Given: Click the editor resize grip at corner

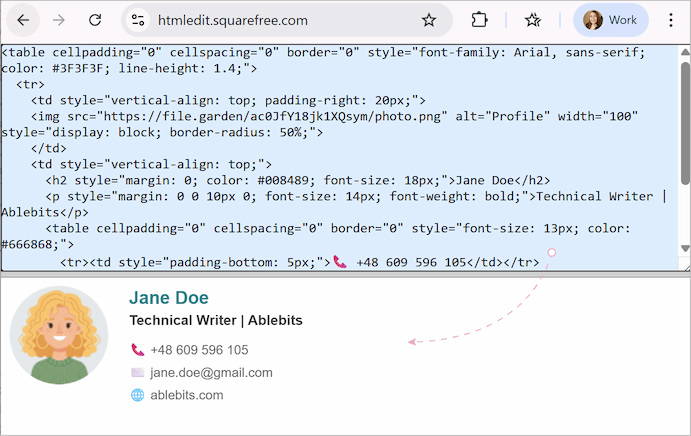Looking at the screenshot, I should pos(685,267).
